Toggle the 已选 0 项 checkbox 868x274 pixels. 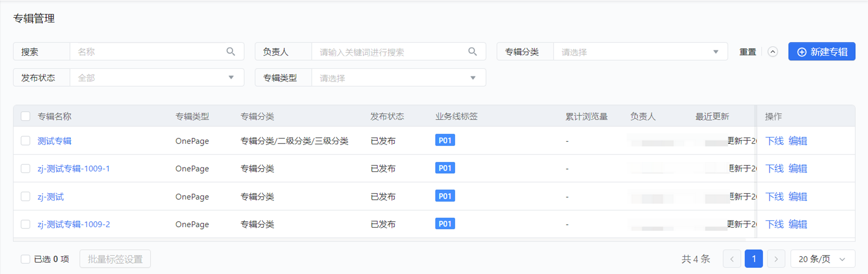click(x=26, y=259)
